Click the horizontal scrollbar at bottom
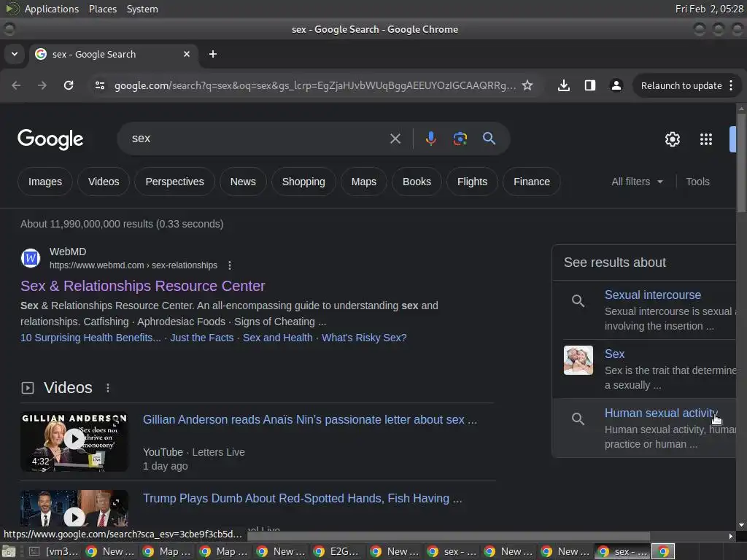 pyautogui.click(x=449, y=536)
